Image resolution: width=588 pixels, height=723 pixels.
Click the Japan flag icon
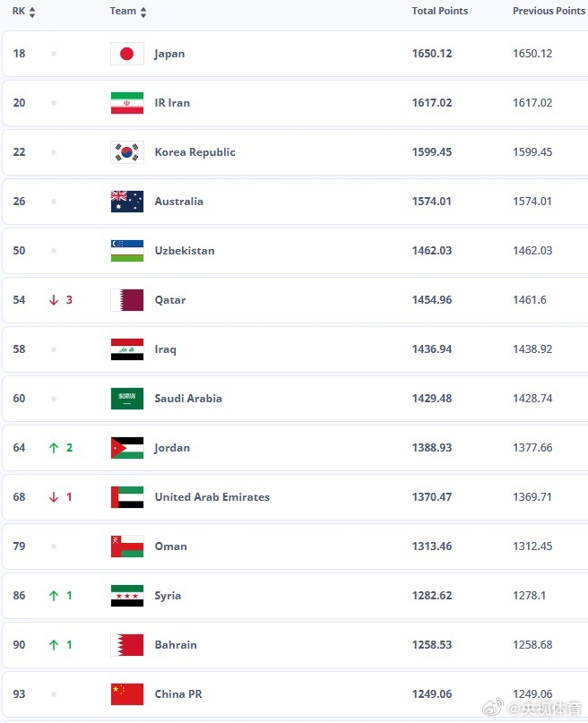tap(126, 54)
